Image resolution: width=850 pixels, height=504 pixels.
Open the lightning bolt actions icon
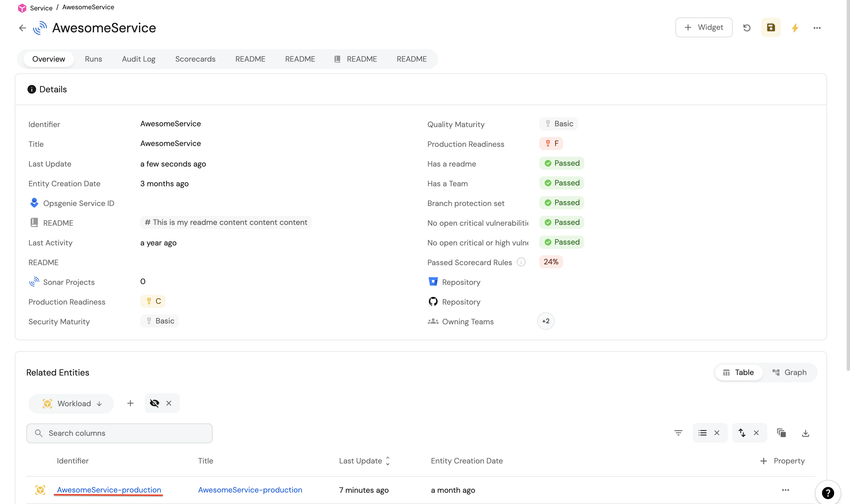pyautogui.click(x=795, y=27)
